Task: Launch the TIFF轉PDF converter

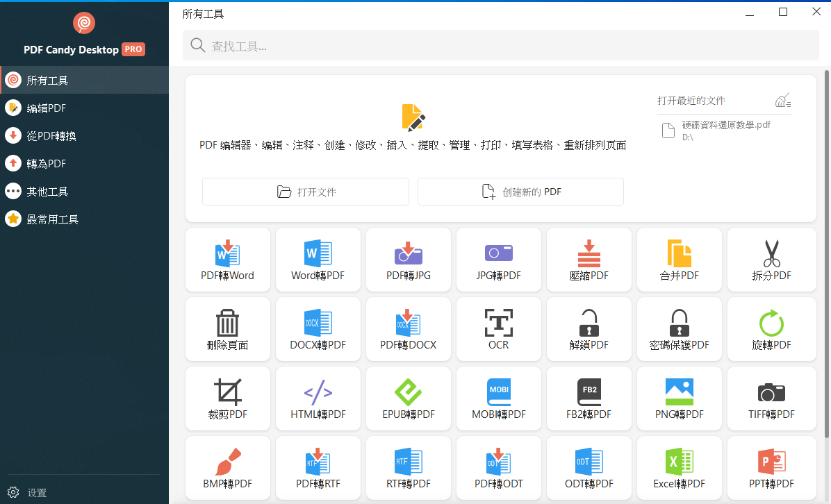Action: (772, 398)
